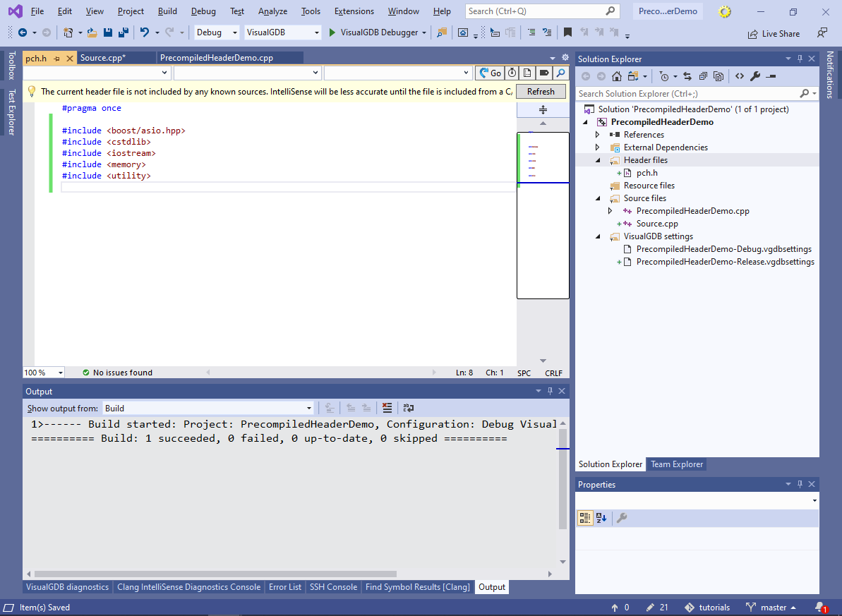Collapse the VisualGDB settings folder

pos(598,236)
